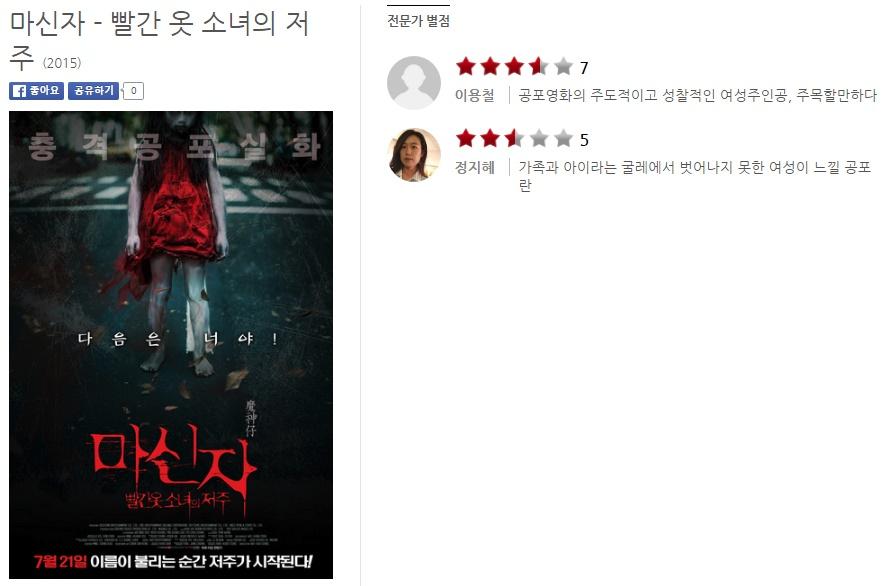Screen dimensions: 886x586
Task: Click 이용철's review comment text
Action: point(697,96)
